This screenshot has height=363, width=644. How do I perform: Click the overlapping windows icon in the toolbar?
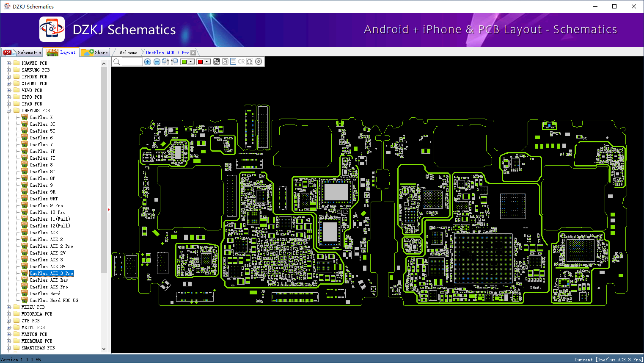217,61
